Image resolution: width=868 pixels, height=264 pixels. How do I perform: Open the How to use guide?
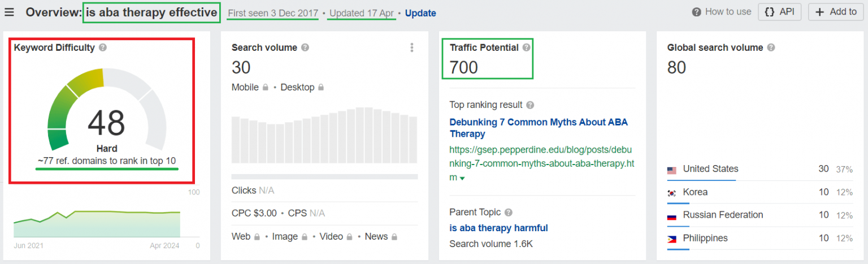click(x=722, y=12)
